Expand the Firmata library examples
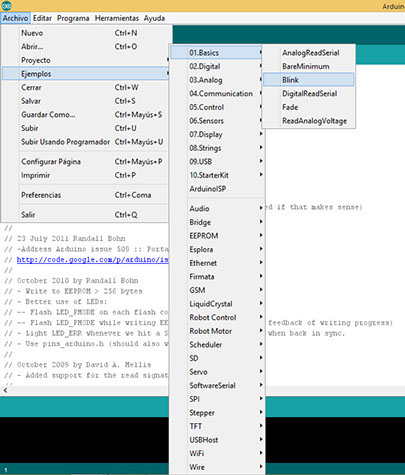The width and height of the screenshot is (405, 475). coord(217,277)
